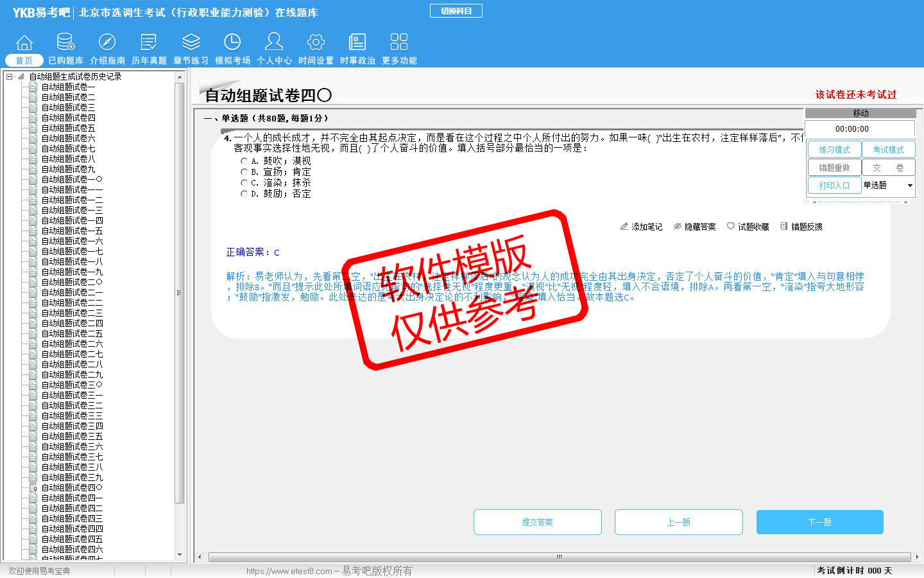Open 自动组题试卷三〇 in the tree
The height and width of the screenshot is (578, 924).
72,385
